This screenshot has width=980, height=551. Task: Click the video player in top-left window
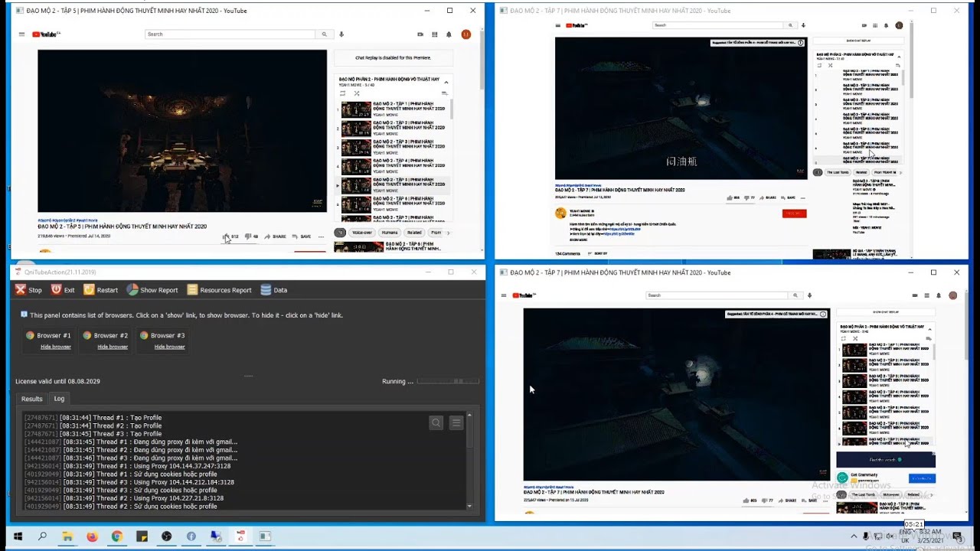click(182, 131)
